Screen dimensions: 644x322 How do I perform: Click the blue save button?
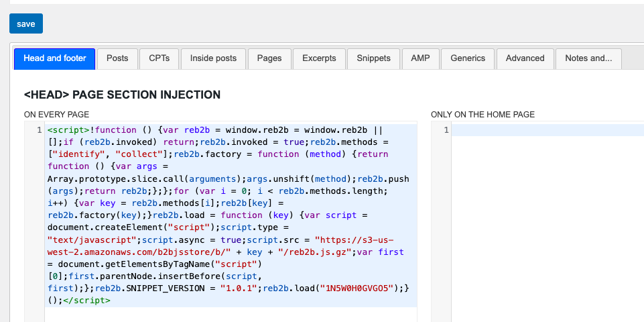coord(26,23)
